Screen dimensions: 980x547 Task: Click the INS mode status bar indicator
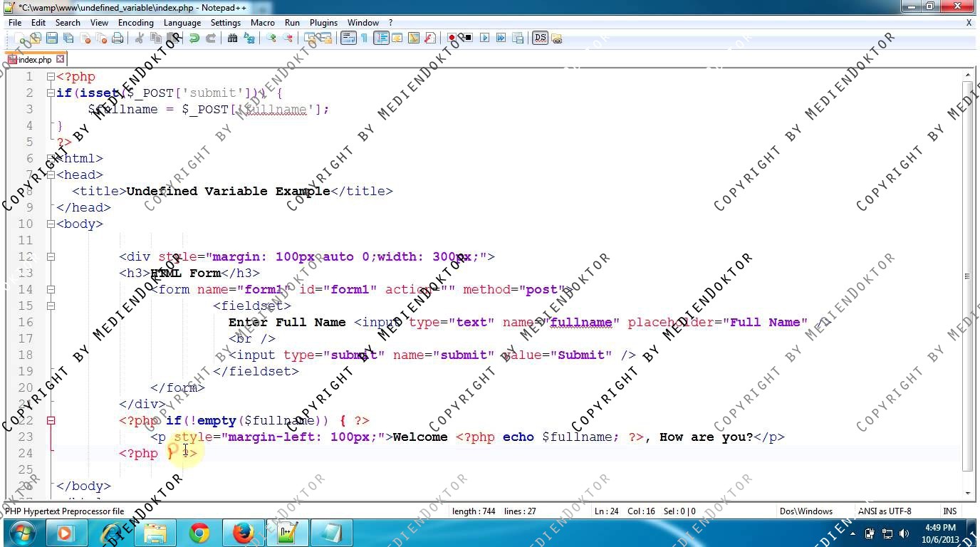coord(949,511)
